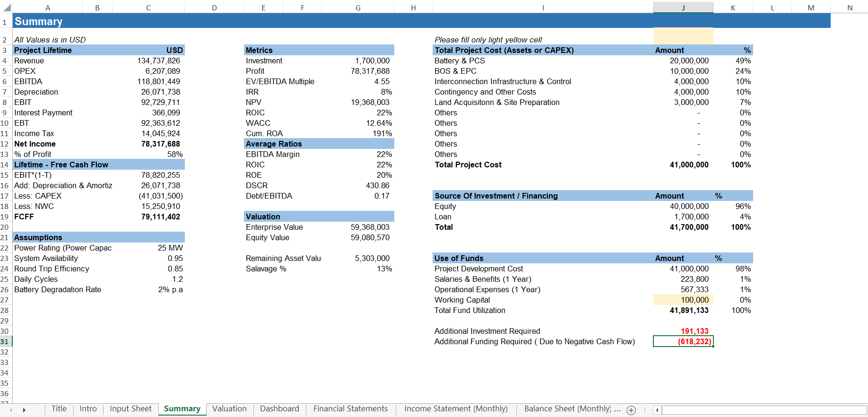The width and height of the screenshot is (868, 417).
Task: Select the NPV value cell
Action: 358,102
